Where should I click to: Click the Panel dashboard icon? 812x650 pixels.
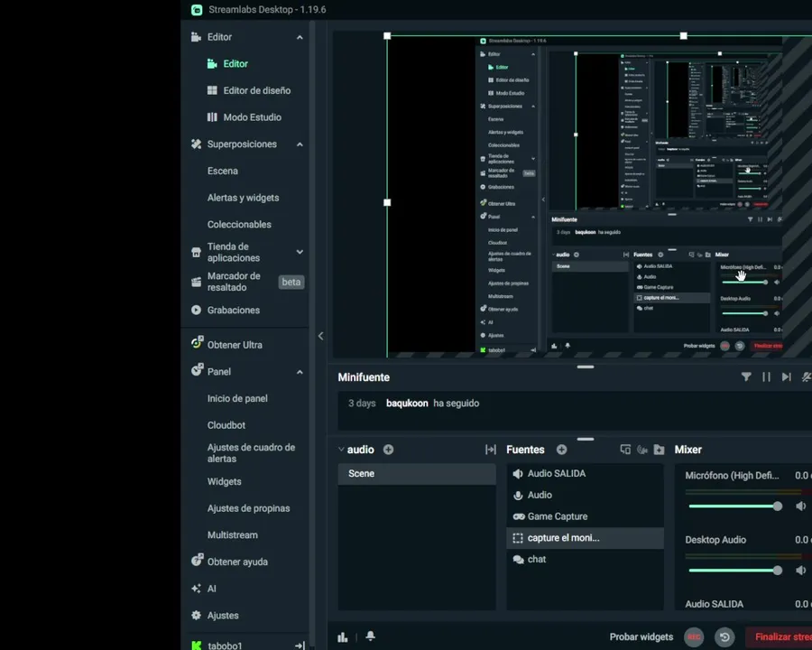click(x=197, y=369)
